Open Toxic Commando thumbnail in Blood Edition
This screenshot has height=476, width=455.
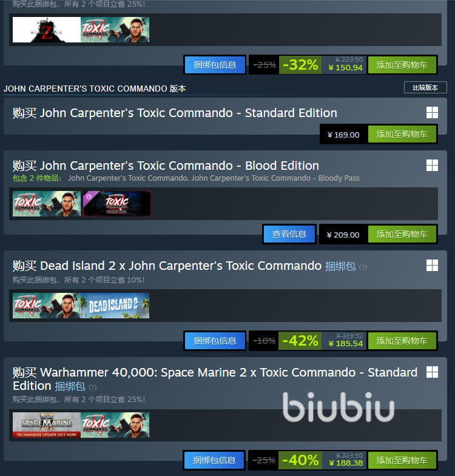click(47, 204)
